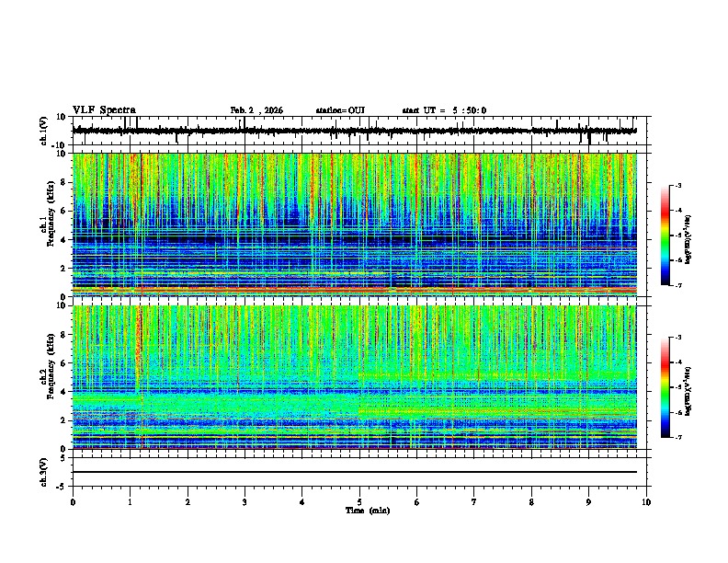Click the "4" kHz tick on ch.1 spectrogram

(63, 240)
